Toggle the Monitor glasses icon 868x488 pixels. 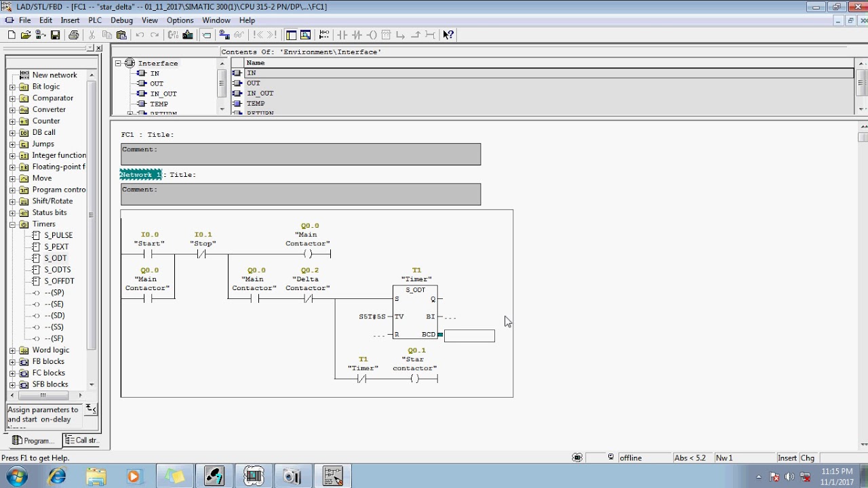[239, 35]
